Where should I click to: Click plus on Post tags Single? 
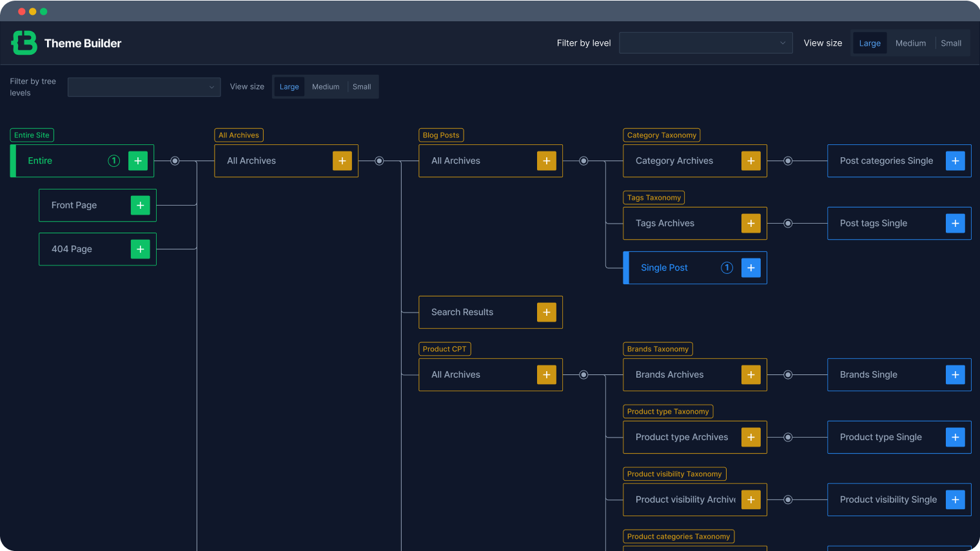pos(955,224)
